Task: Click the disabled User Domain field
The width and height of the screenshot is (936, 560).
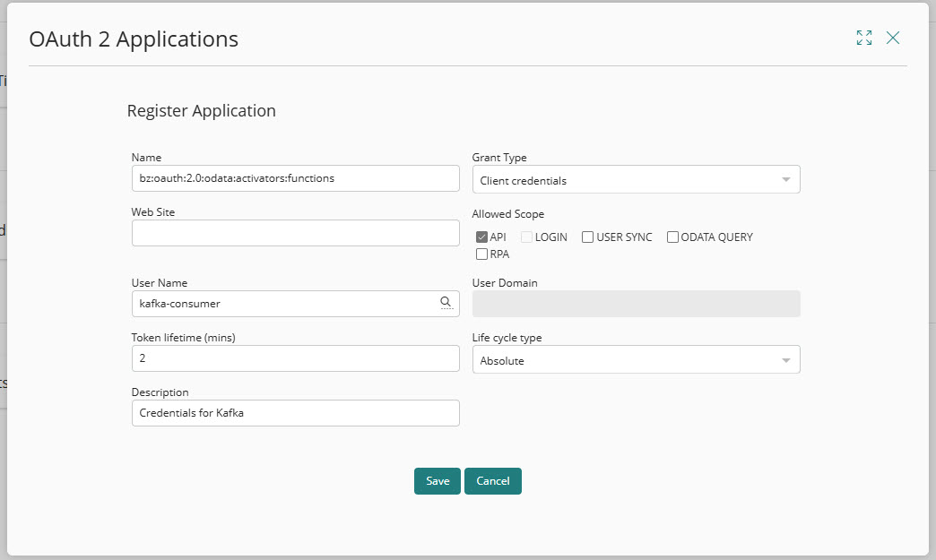Action: pos(636,304)
